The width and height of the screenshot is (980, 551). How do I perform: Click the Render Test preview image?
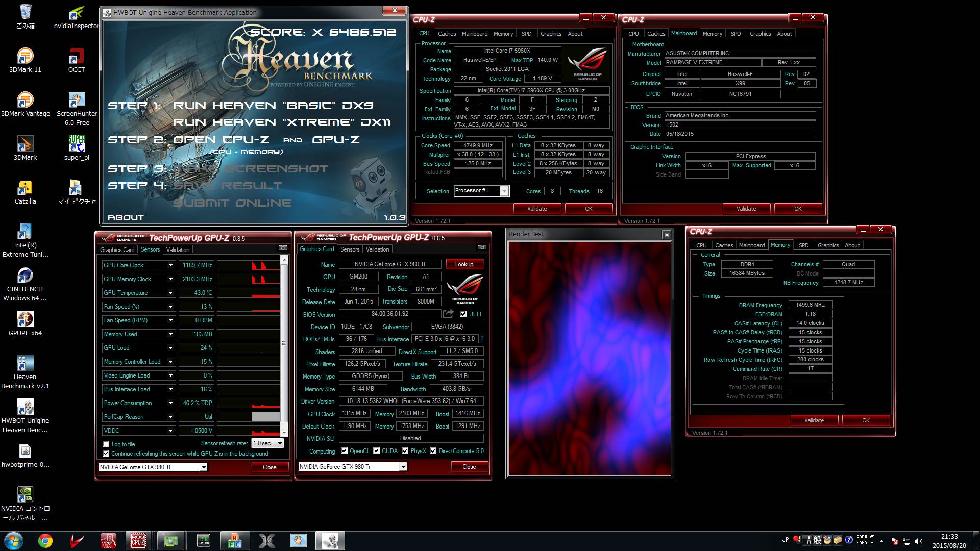(x=590, y=359)
